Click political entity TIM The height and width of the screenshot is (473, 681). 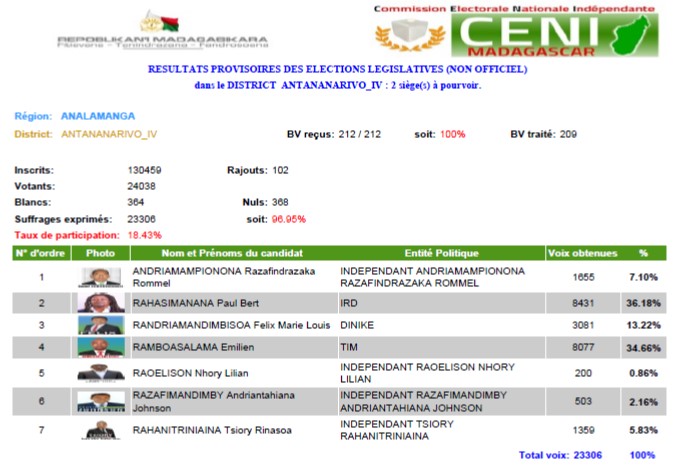(349, 347)
